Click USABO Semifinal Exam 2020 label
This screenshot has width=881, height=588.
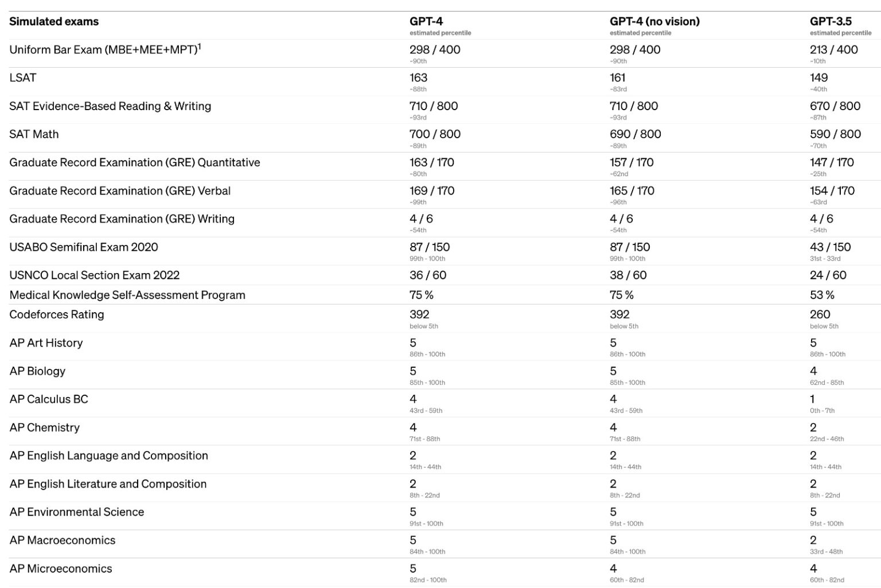pos(84,247)
